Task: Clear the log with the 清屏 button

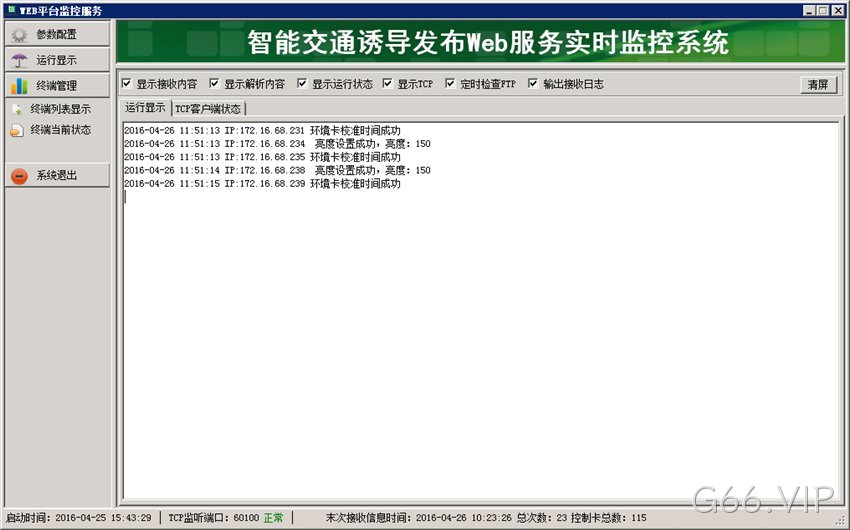Action: point(818,85)
